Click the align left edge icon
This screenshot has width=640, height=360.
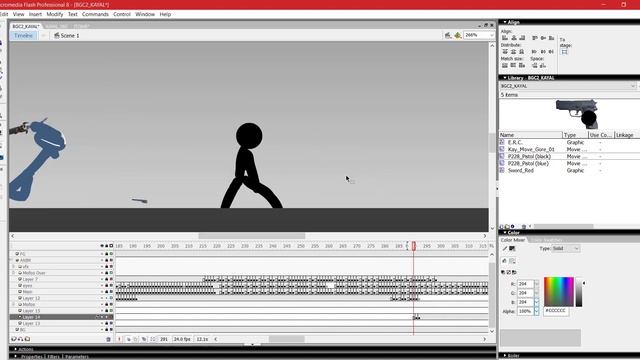505,38
